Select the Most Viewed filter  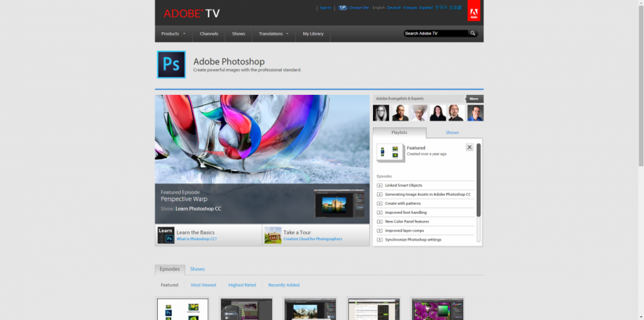pos(203,285)
